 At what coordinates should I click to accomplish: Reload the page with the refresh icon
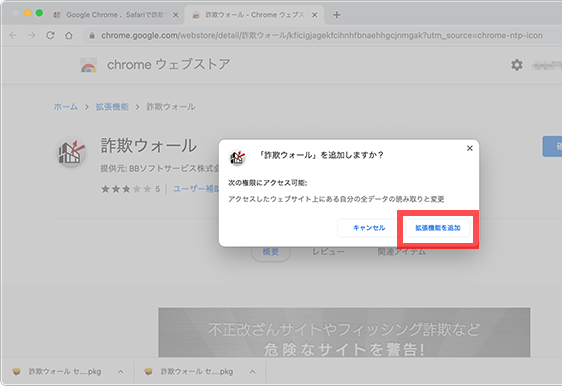pos(50,35)
